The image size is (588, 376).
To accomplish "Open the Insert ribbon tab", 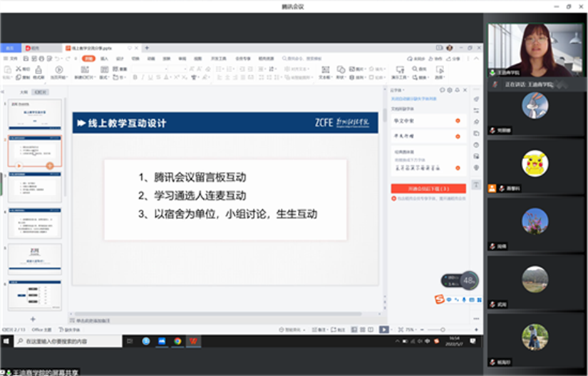I will coord(104,59).
